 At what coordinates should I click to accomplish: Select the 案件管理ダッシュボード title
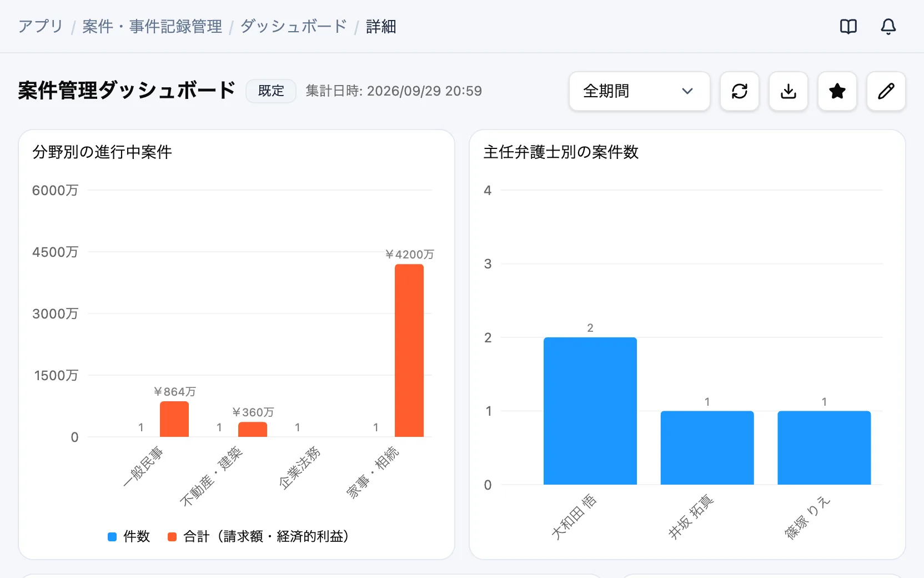coord(127,91)
